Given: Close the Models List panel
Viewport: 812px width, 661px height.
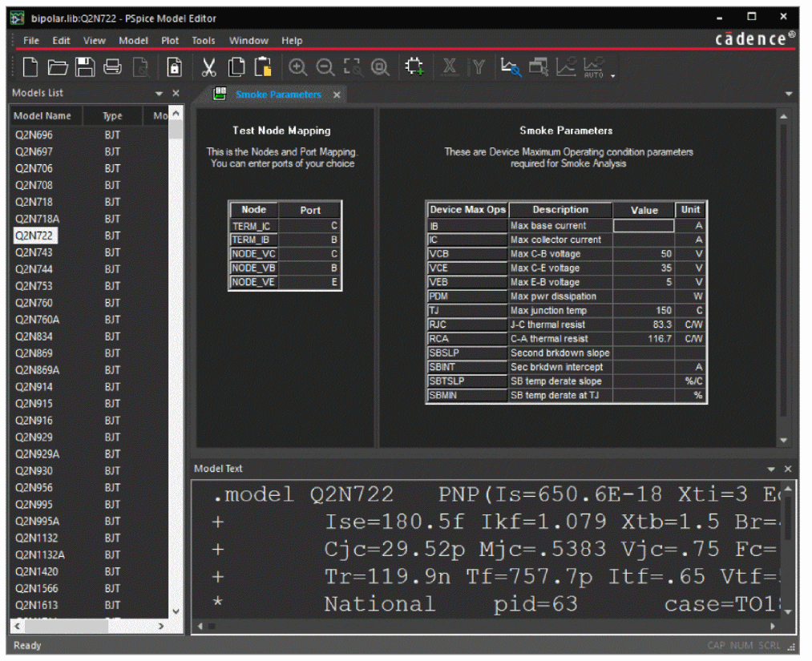Looking at the screenshot, I should (x=176, y=93).
